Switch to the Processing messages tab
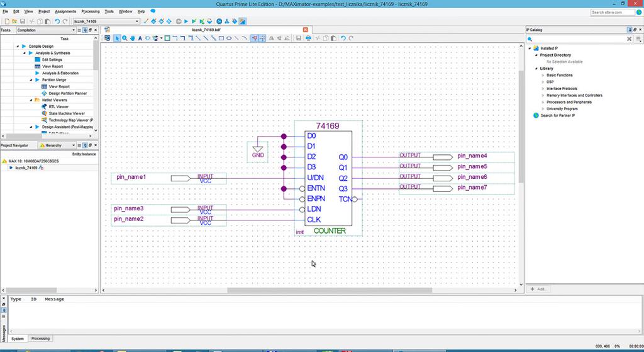Image resolution: width=644 pixels, height=352 pixels. [x=40, y=338]
